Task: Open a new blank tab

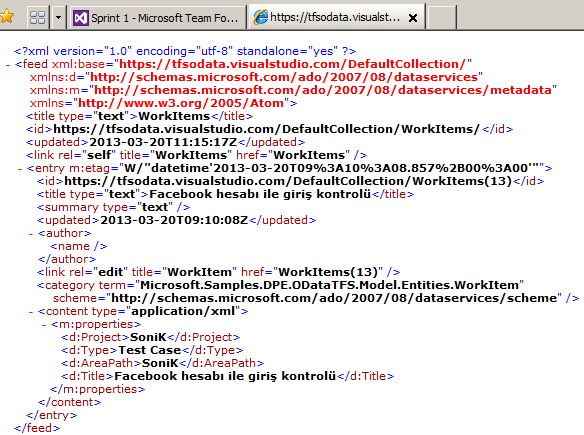Action: coord(442,18)
